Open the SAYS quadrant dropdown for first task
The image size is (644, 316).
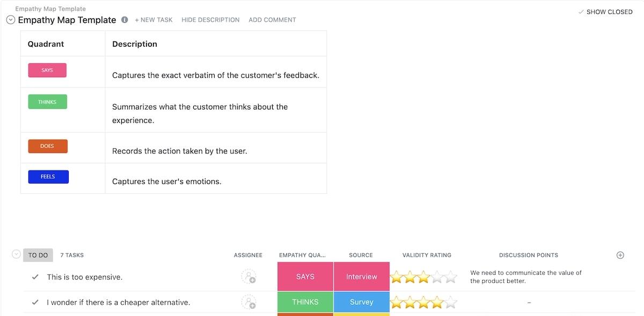[305, 277]
